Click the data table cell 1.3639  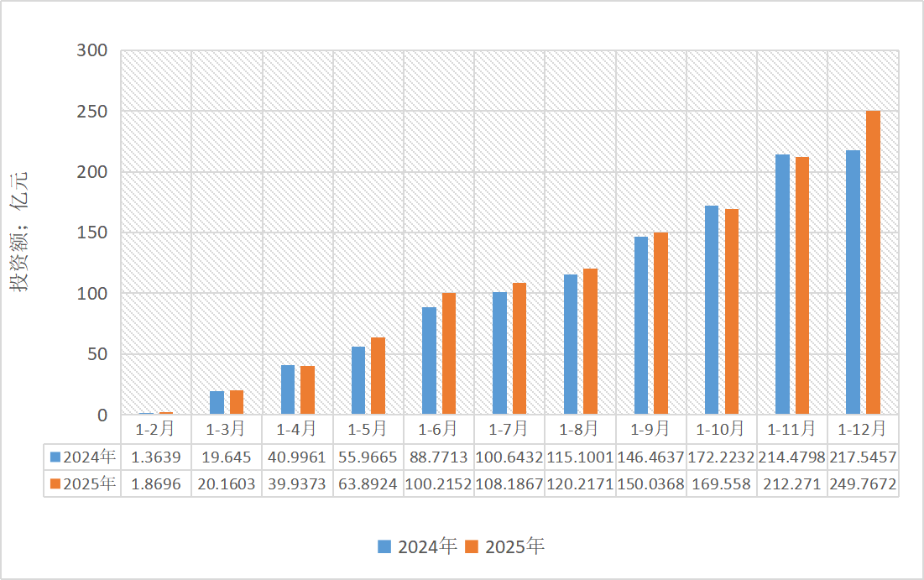point(156,457)
